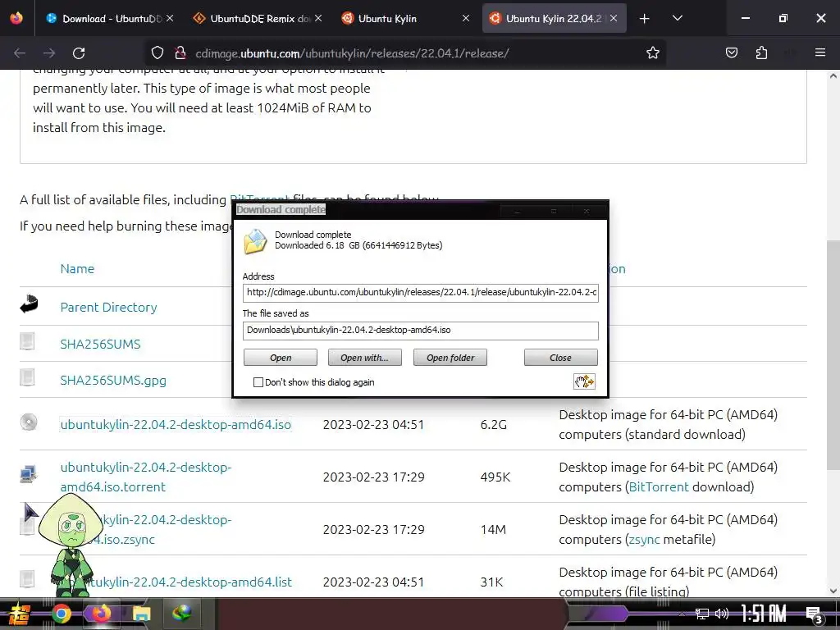Open a new browser tab
This screenshot has width=840, height=630.
645,19
